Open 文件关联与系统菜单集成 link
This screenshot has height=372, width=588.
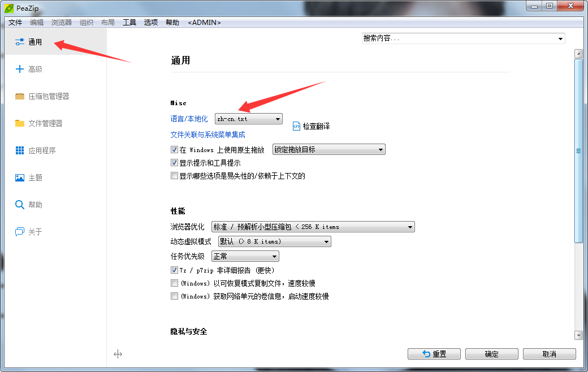[x=207, y=135]
